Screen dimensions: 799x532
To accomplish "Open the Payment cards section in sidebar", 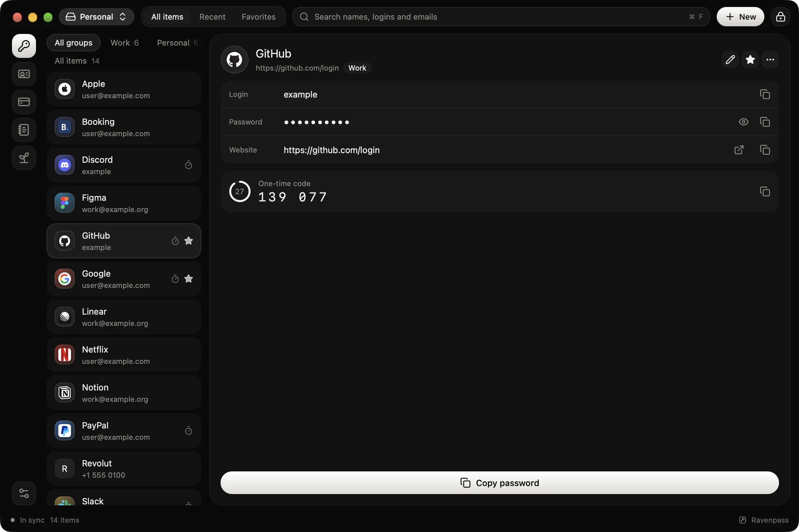I will point(24,102).
